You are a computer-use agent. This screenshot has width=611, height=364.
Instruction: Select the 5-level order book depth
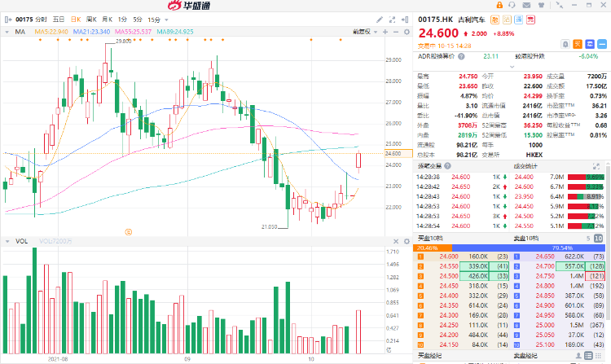click(x=587, y=239)
